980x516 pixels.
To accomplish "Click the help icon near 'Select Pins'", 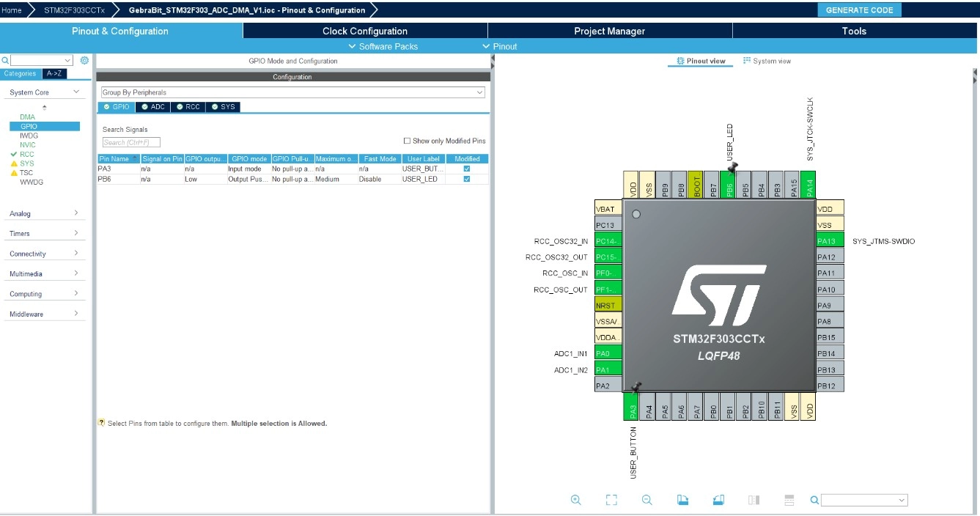I will (101, 423).
